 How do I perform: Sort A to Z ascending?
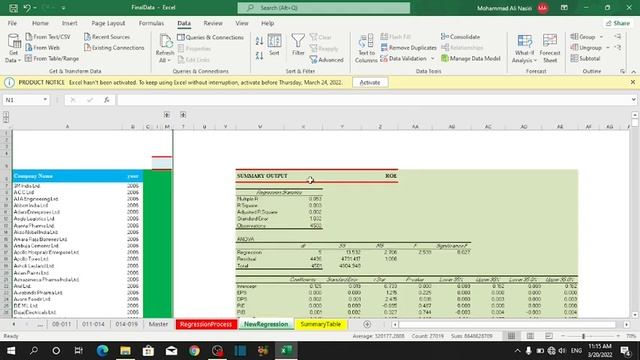pyautogui.click(x=259, y=41)
